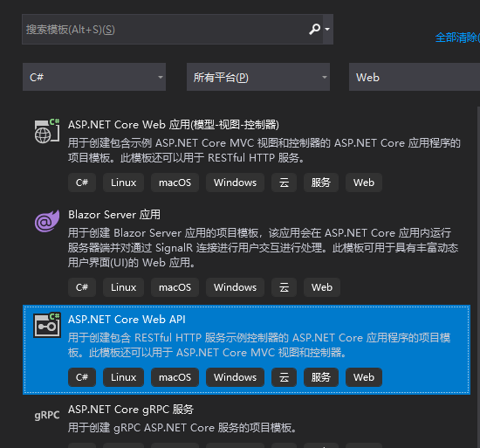Click Windows tag under MVC template
Viewport: 480px width, 448px height.
click(x=235, y=183)
